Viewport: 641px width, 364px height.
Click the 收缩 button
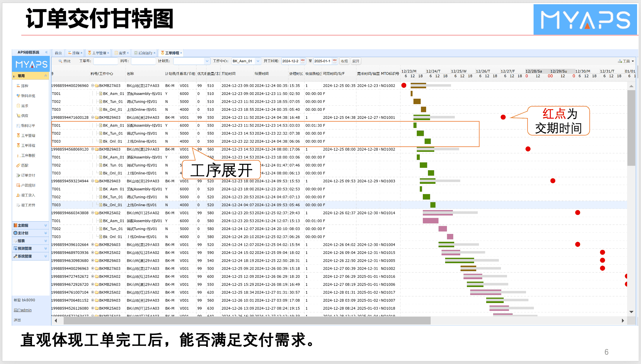[344, 61]
